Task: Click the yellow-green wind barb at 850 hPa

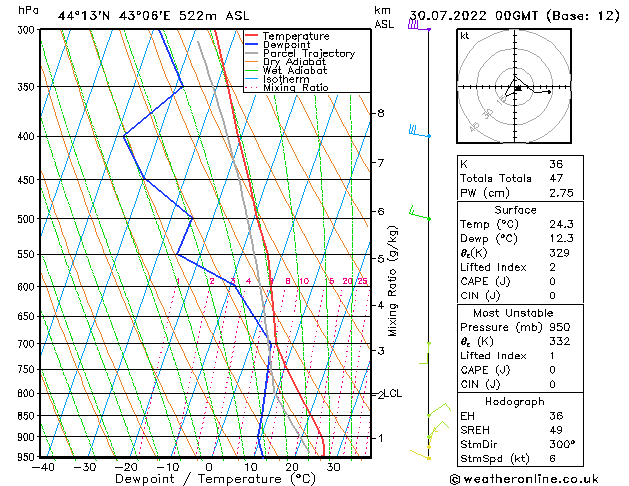Action: (439, 409)
